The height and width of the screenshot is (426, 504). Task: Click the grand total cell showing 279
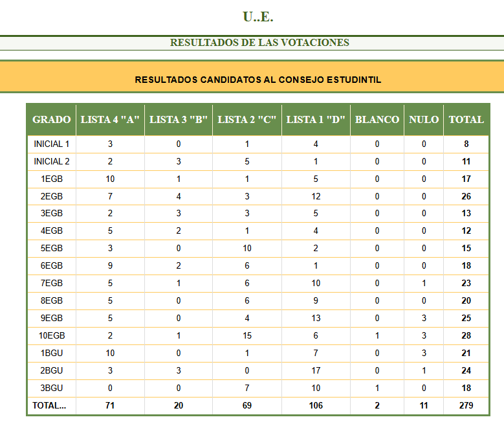466,405
